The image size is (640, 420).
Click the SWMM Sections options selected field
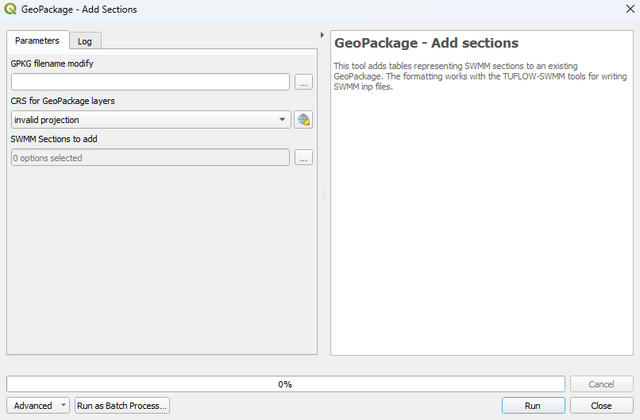click(x=149, y=158)
